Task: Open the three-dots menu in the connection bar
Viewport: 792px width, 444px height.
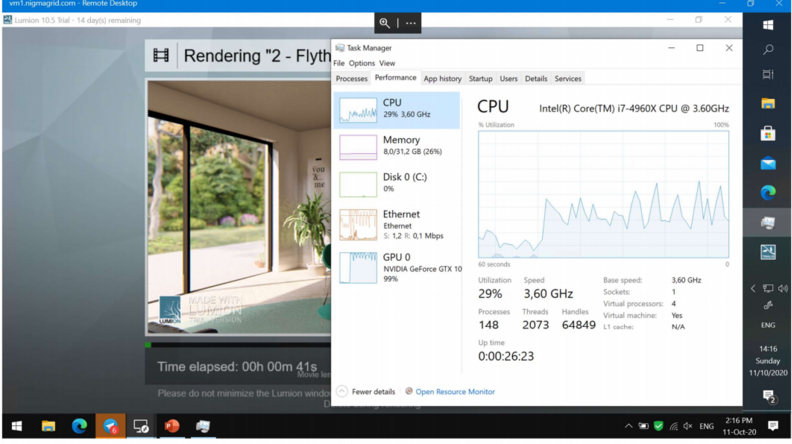Action: click(411, 23)
